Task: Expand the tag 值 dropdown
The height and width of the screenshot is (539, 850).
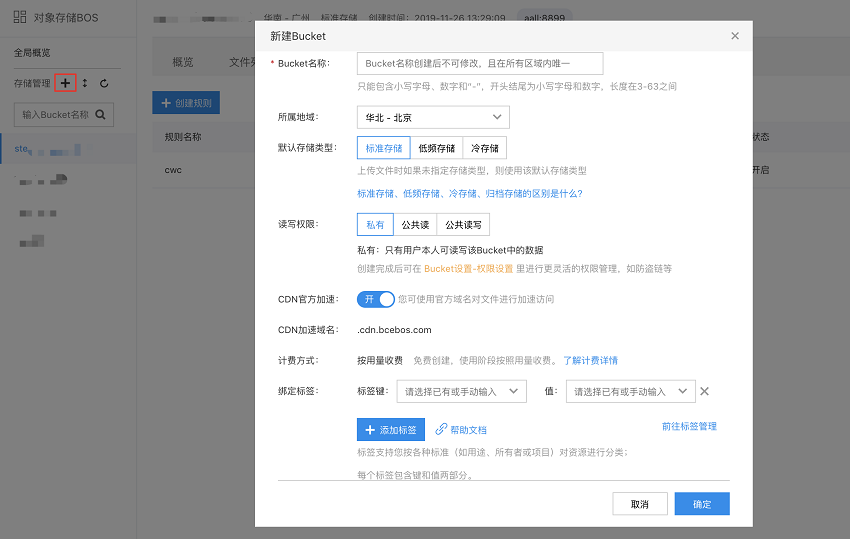Action: (x=630, y=391)
